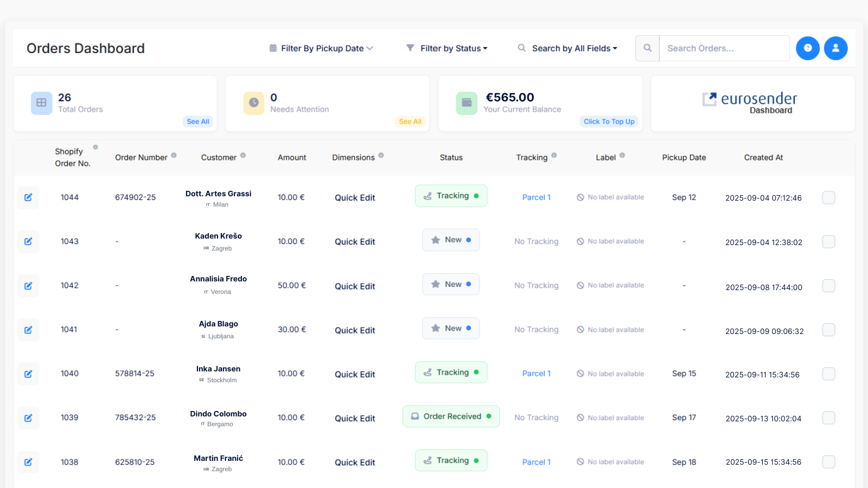Image resolution: width=868 pixels, height=488 pixels.
Task: Check the checkbox for order 1039
Action: [828, 418]
